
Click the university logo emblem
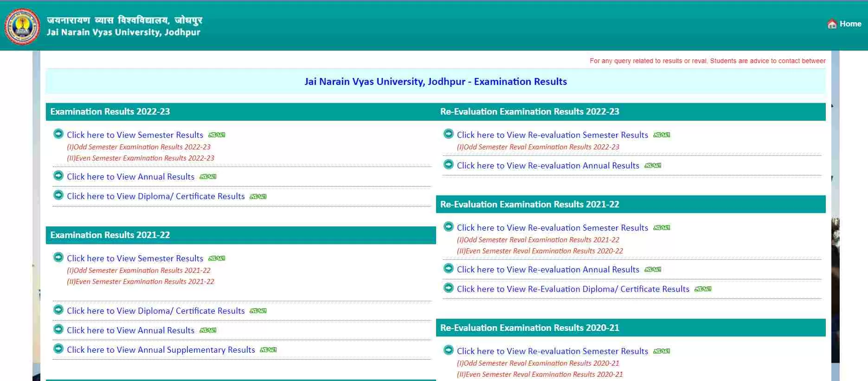pos(22,26)
